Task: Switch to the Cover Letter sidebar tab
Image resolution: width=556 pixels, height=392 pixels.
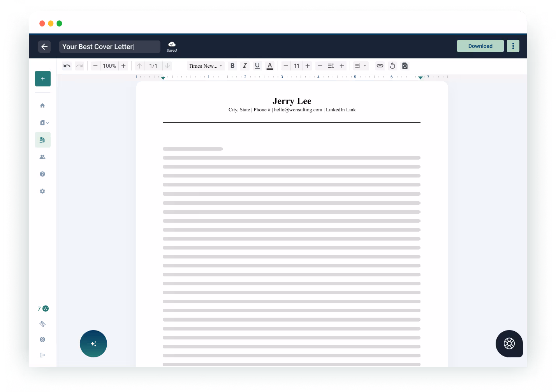Action: (42, 140)
